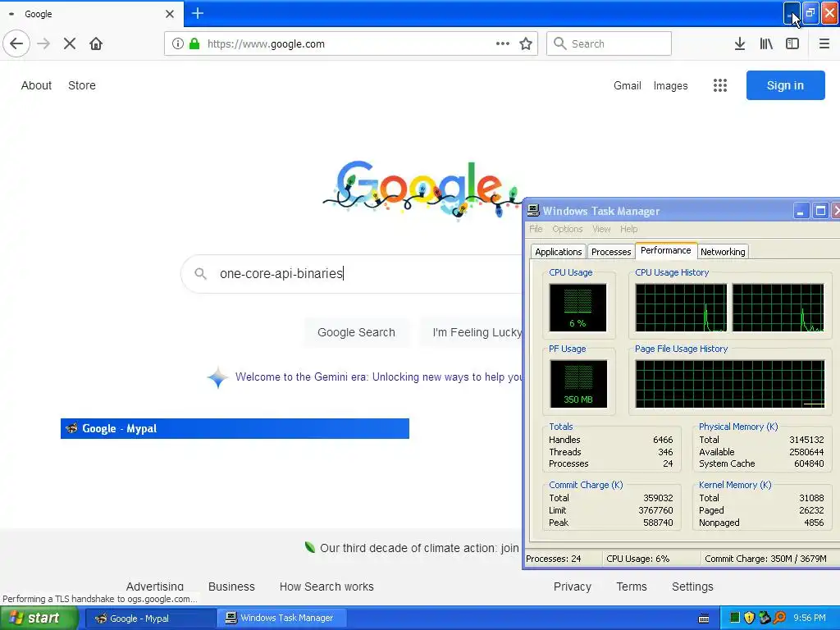Click the Google Search button
This screenshot has height=630, width=840.
356,332
